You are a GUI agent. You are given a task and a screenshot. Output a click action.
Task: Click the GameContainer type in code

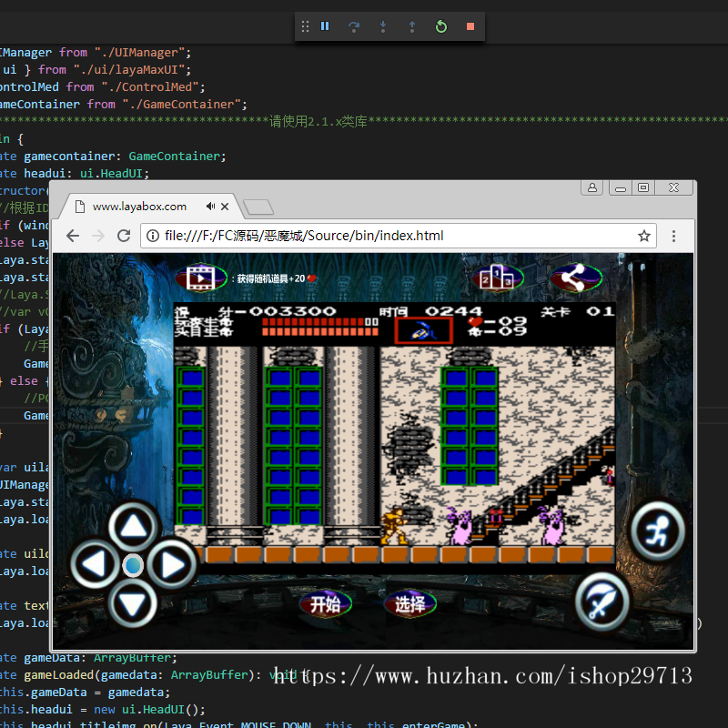click(174, 156)
